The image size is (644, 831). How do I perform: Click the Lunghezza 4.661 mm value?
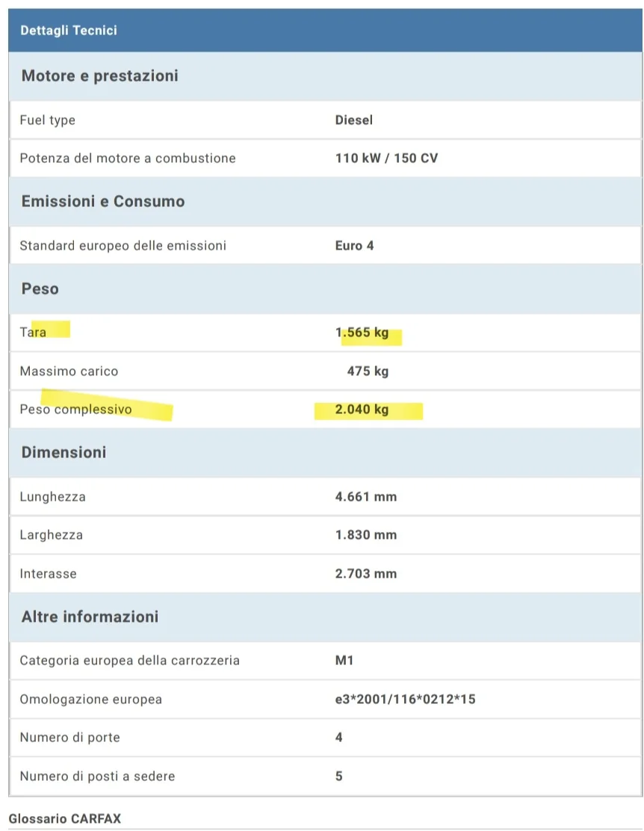coord(366,496)
